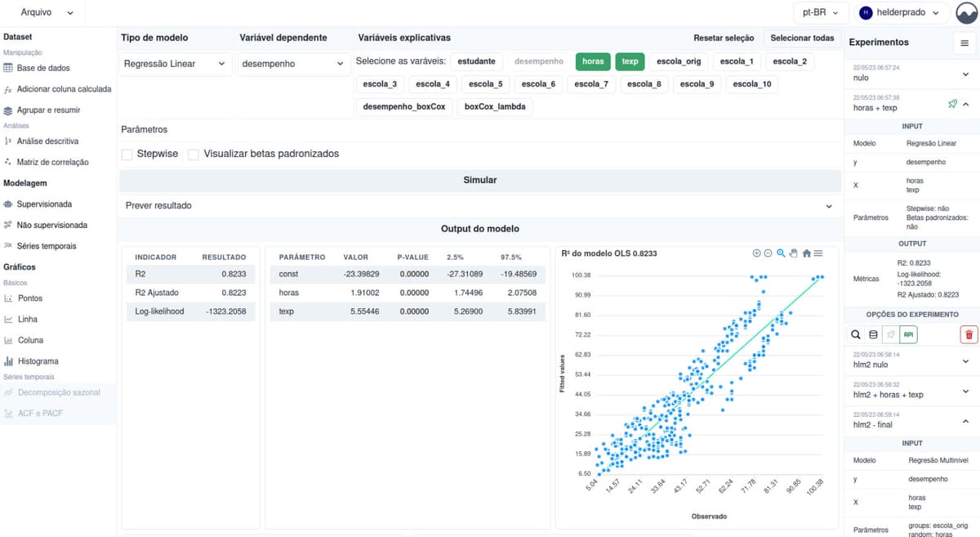Image resolution: width=980 pixels, height=537 pixels.
Task: Open the chart hamburger menu
Action: [x=817, y=253]
